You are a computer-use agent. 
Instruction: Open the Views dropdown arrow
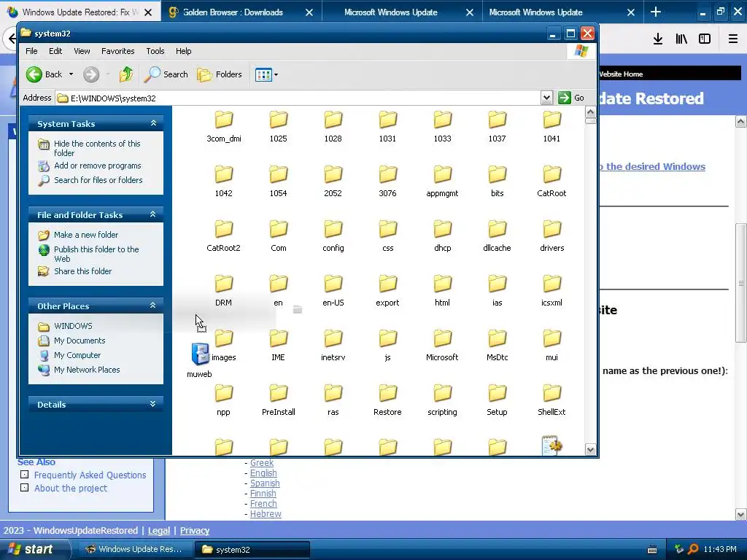tap(276, 75)
